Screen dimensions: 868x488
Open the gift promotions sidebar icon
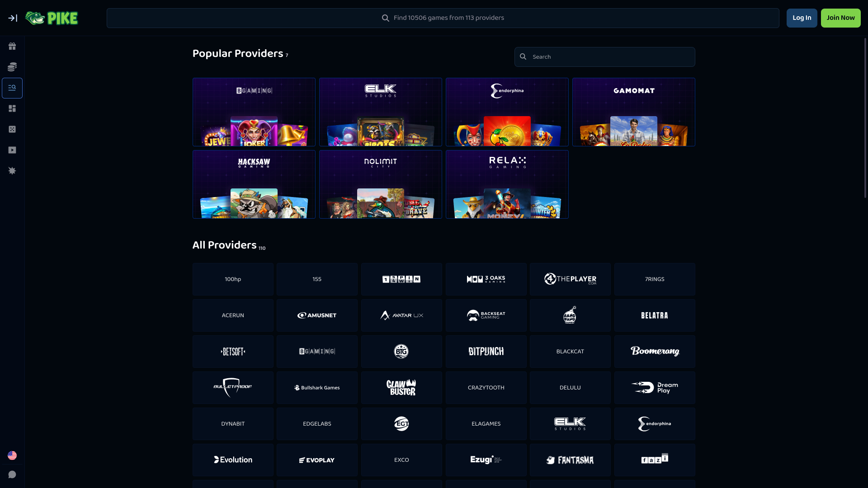(12, 46)
